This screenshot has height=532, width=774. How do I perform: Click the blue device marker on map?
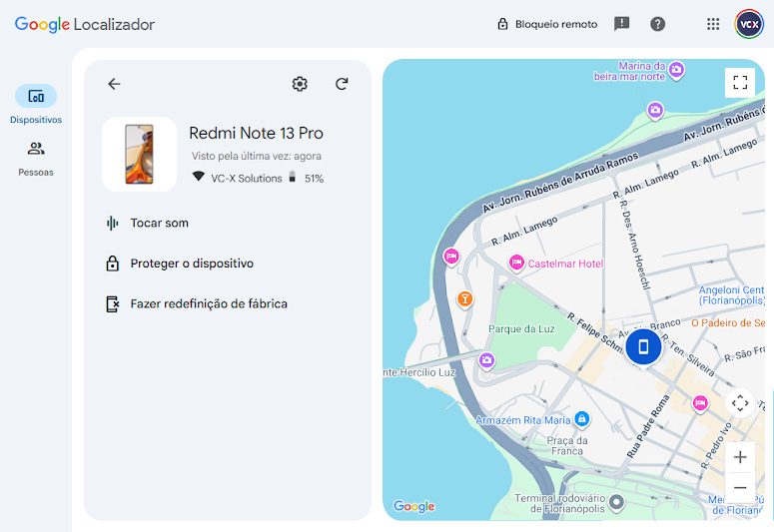pyautogui.click(x=643, y=347)
